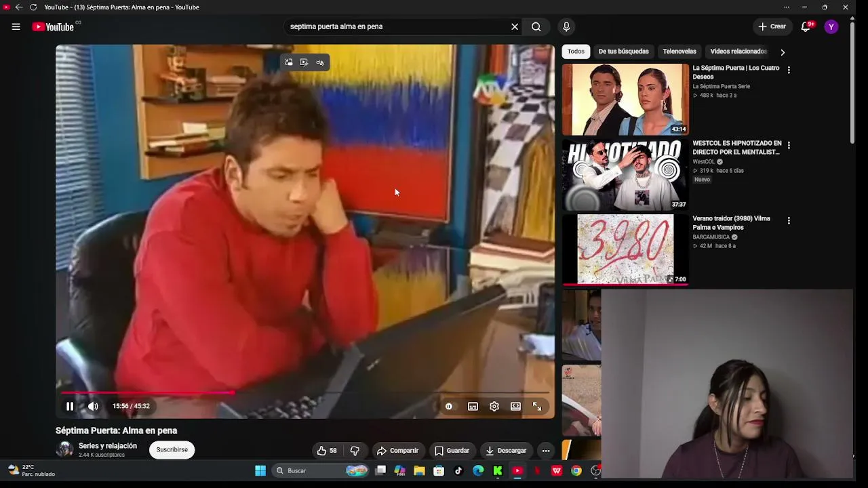Save the video with Guardar
This screenshot has height=488, width=868.
(452, 451)
